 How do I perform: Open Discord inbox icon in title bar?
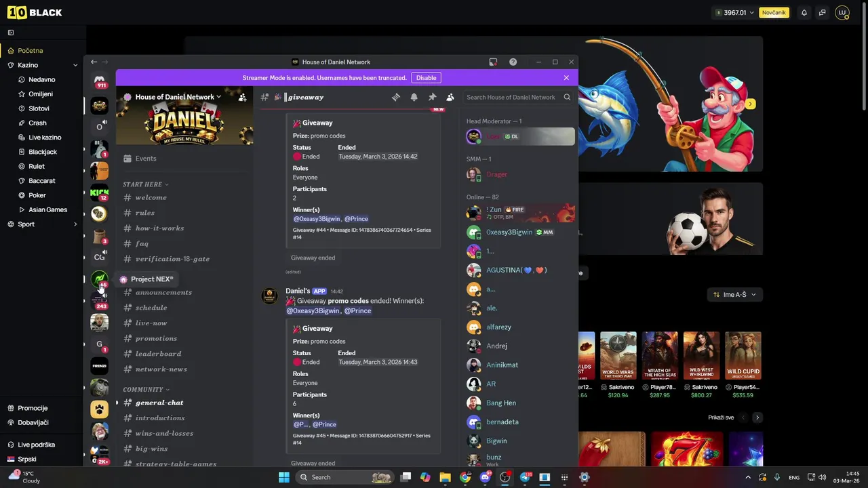(x=493, y=62)
